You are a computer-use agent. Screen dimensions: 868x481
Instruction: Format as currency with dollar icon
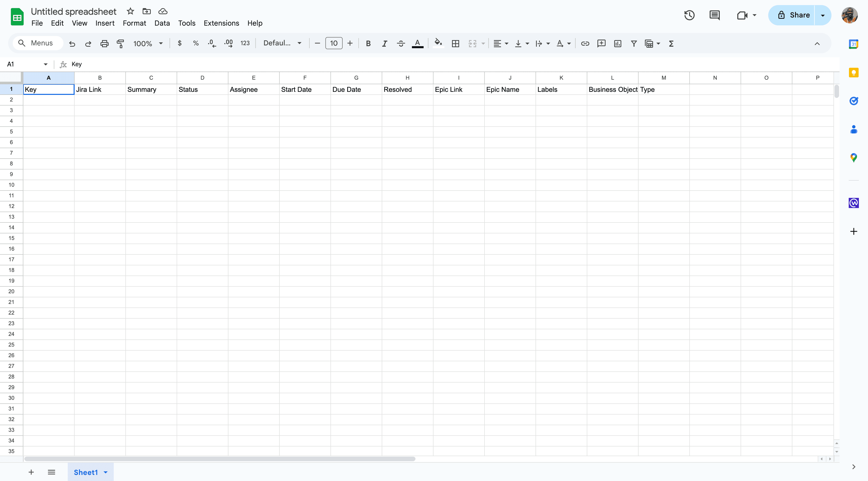tap(180, 43)
